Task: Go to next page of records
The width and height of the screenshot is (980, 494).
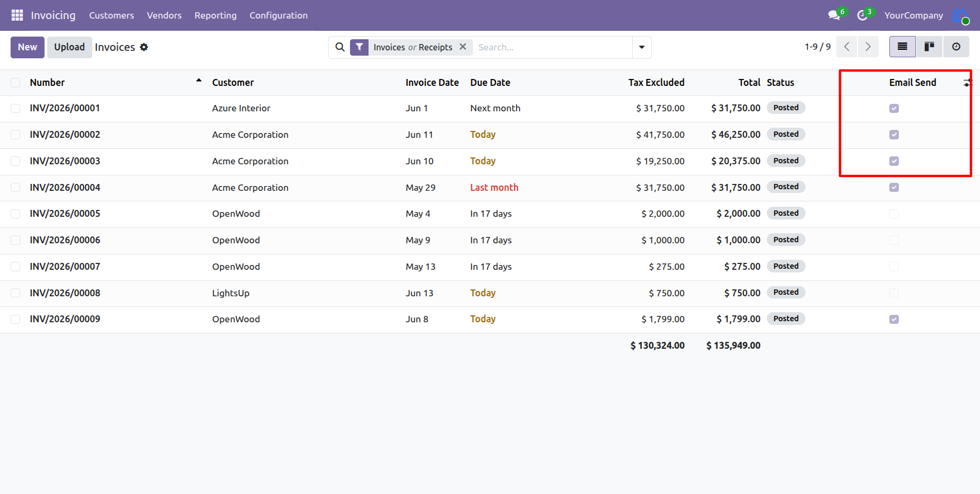Action: click(868, 47)
